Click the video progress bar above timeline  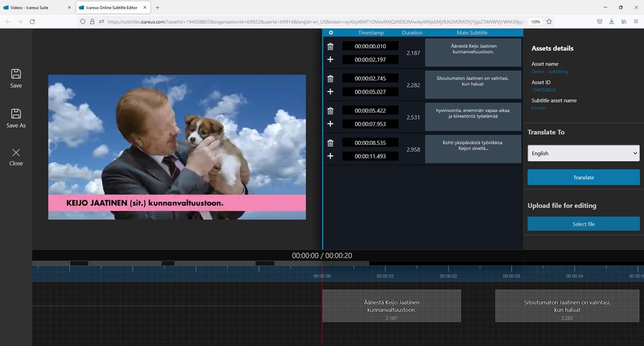pyautogui.click(x=201, y=263)
